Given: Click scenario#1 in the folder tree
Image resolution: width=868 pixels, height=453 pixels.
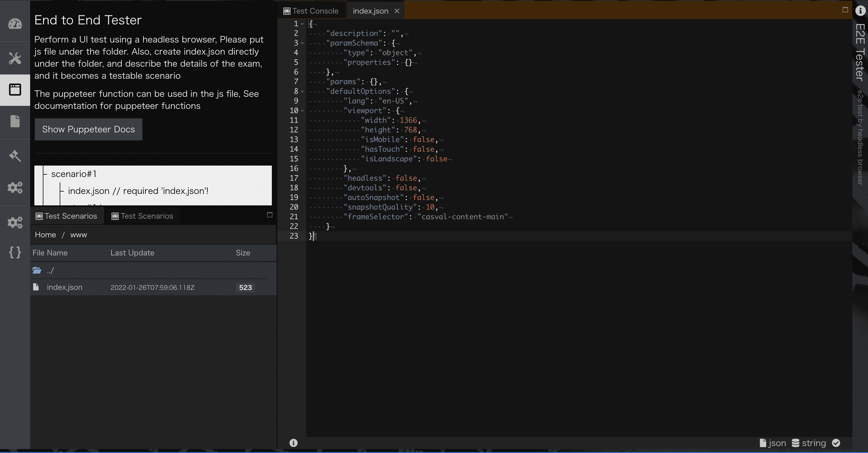Looking at the screenshot, I should point(74,174).
